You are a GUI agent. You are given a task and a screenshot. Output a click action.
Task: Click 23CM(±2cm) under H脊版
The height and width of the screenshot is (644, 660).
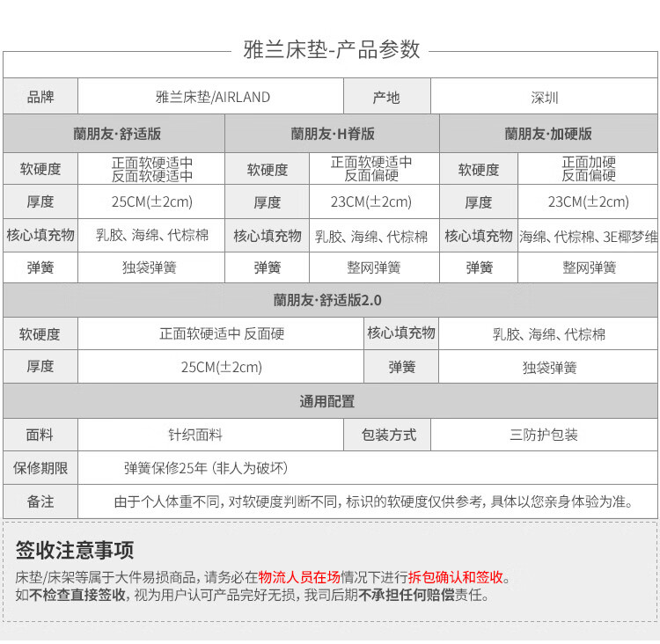(x=370, y=201)
